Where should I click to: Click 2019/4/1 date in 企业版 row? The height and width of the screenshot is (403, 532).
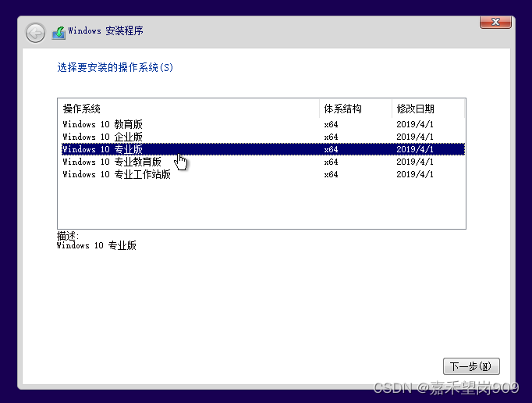tap(415, 137)
